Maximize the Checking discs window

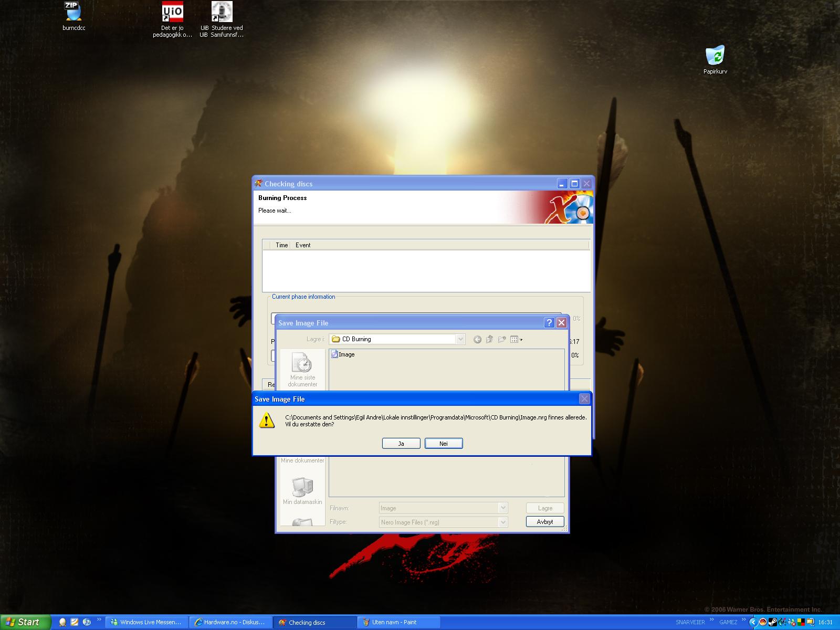[574, 184]
